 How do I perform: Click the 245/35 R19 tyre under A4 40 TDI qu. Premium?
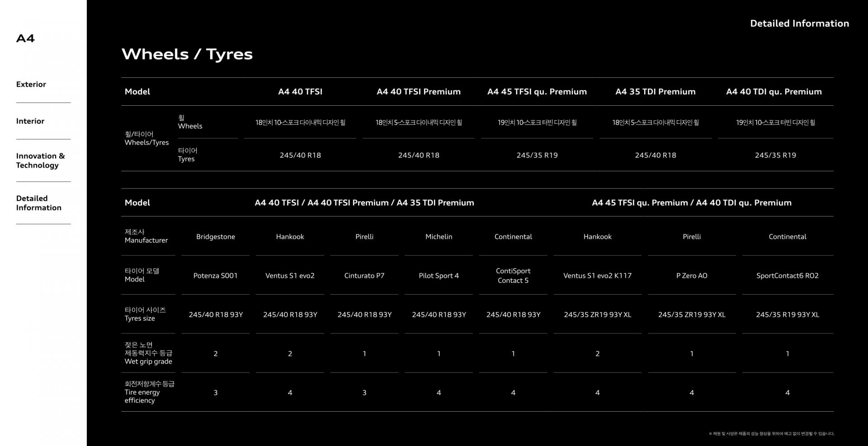775,155
